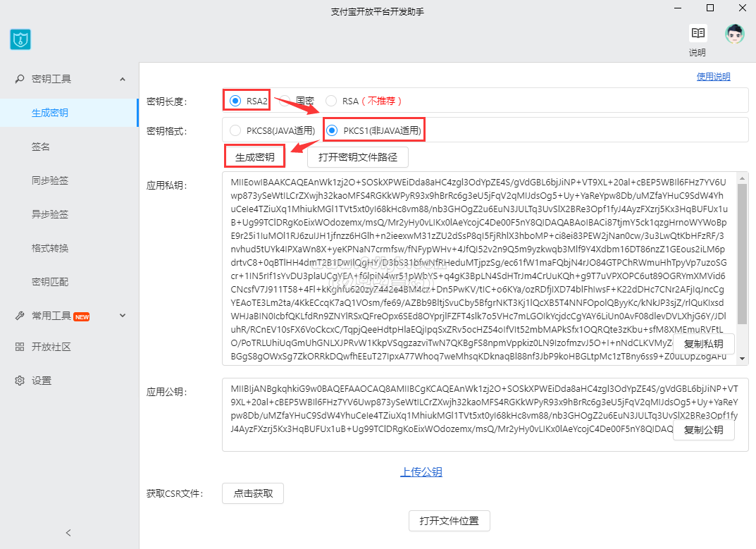The height and width of the screenshot is (549, 756).
Task: Open the 密钥匹配 sidebar item
Action: 69,282
